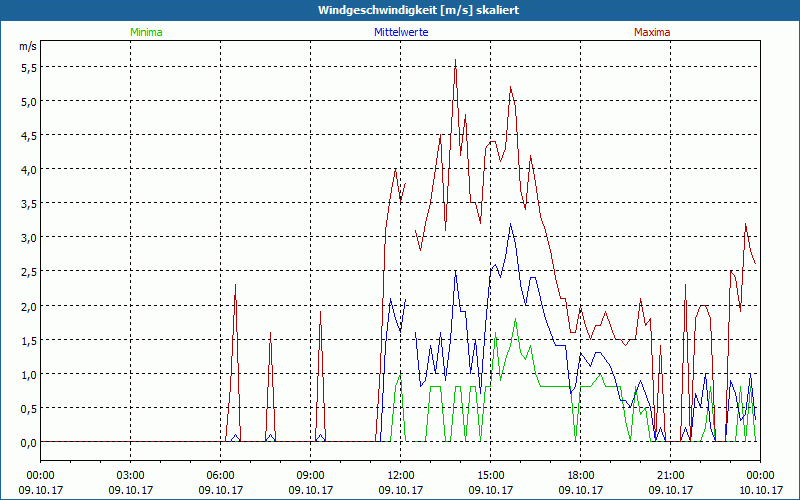800x500 pixels.
Task: Click the 2,5 y-axis value
Action: click(x=29, y=272)
